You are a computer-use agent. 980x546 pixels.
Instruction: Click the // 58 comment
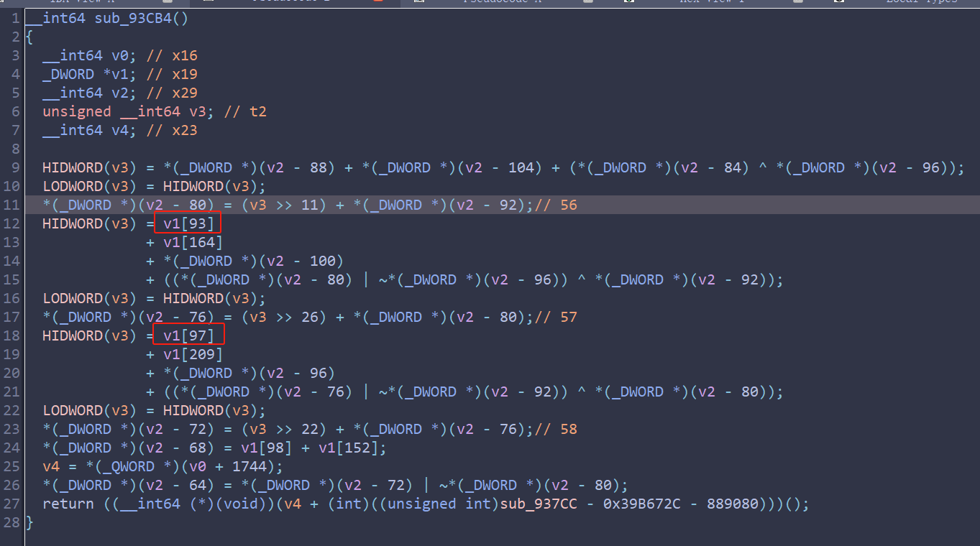coord(556,429)
